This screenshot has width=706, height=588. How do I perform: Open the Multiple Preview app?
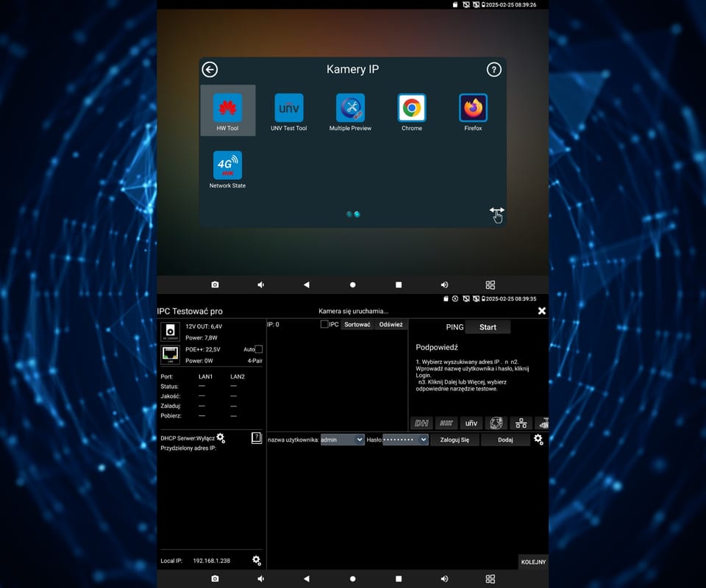(x=350, y=110)
